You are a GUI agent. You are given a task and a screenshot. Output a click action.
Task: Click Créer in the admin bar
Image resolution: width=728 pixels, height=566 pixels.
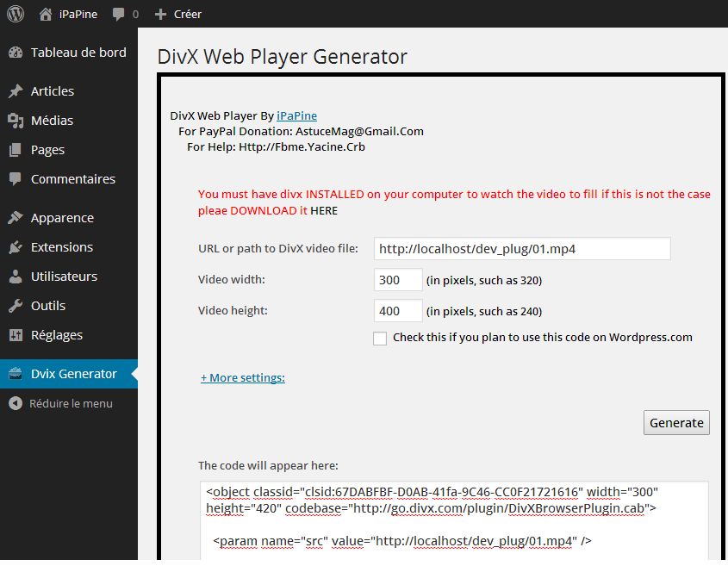(x=188, y=15)
